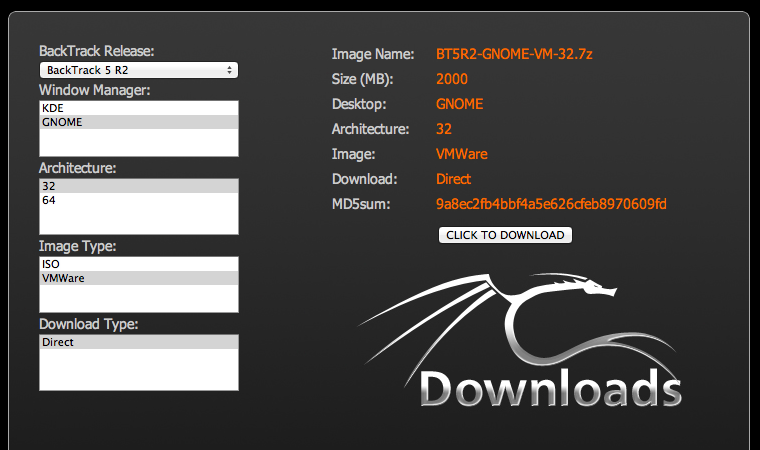Click the size value 2000
Screen dimensions: 760x450
452,79
